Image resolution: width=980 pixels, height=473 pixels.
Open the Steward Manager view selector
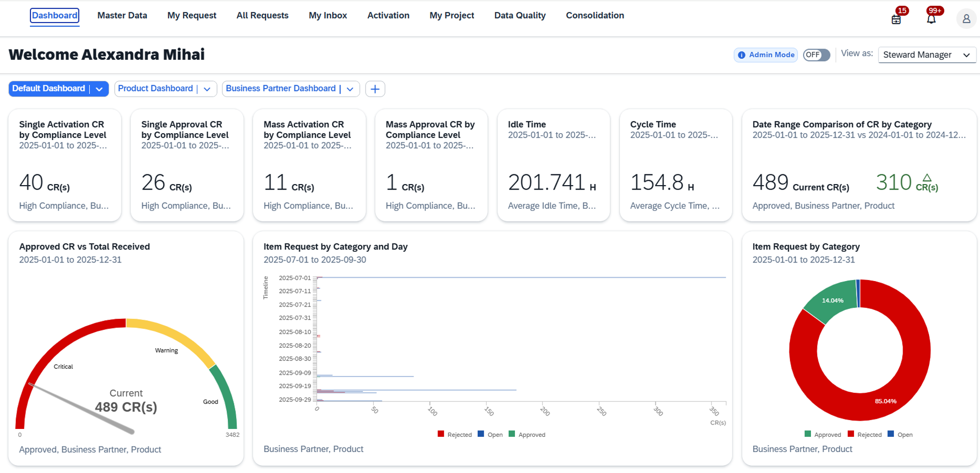927,54
